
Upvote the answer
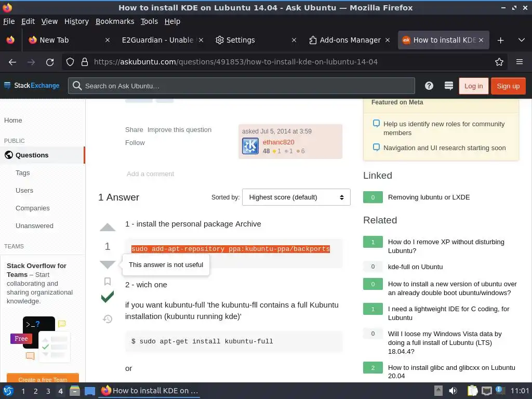[x=108, y=228]
